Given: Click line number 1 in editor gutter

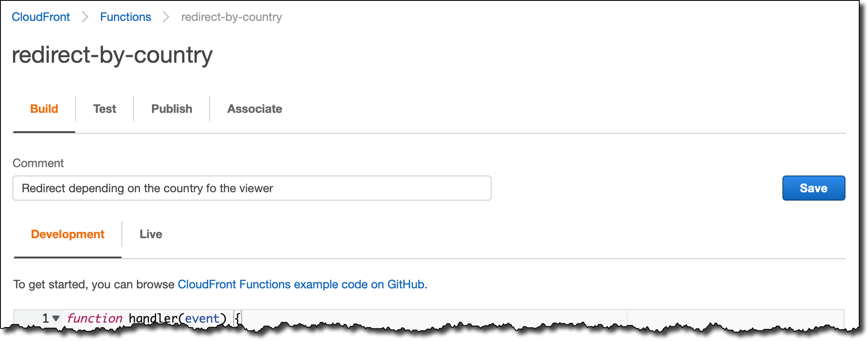Looking at the screenshot, I should click(45, 318).
